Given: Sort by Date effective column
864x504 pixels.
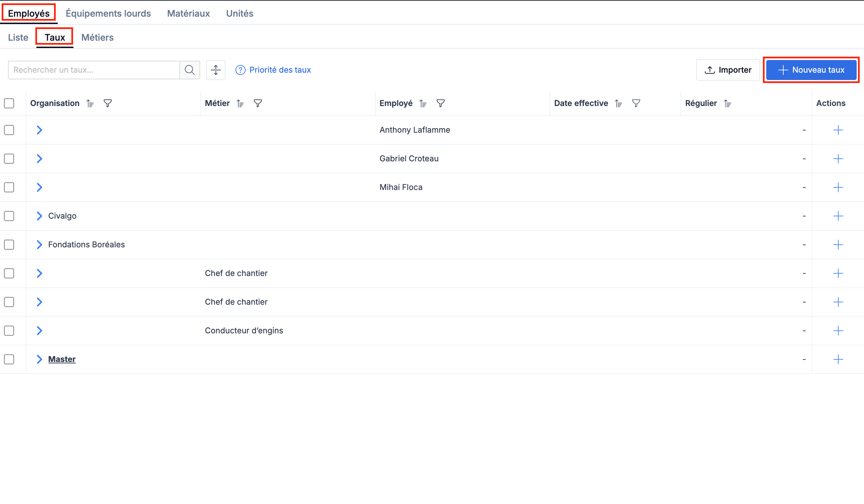Looking at the screenshot, I should 618,103.
